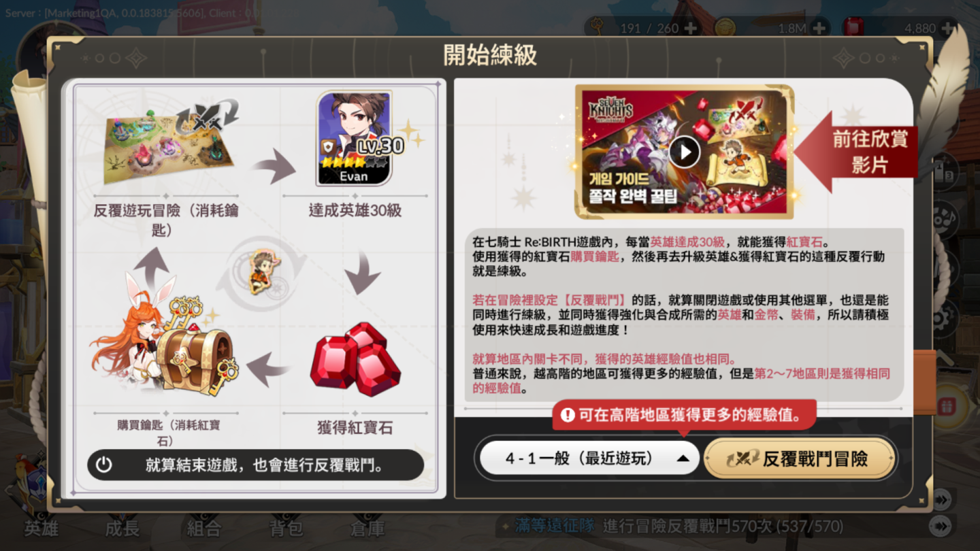Screen dimensions: 980x551
Task: Open the 倉庫 storage tab
Action: point(367,528)
